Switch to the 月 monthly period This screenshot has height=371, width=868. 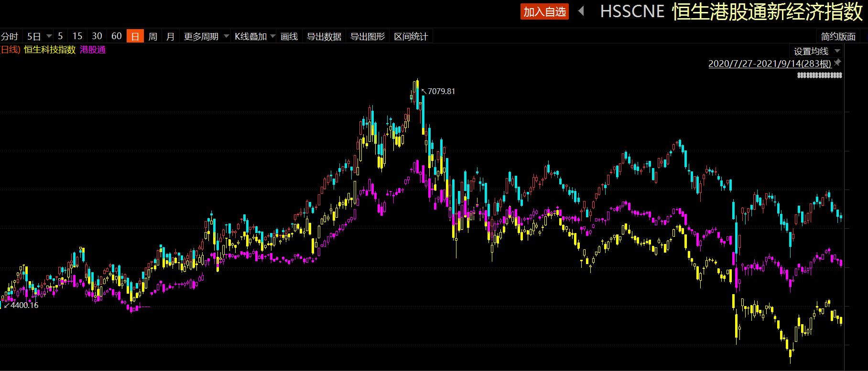click(x=171, y=36)
